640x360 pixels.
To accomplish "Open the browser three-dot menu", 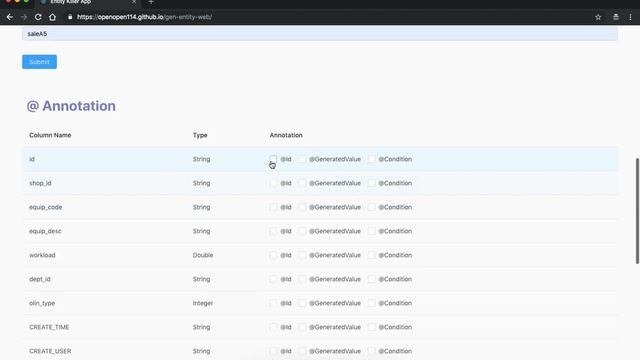I will 630,17.
